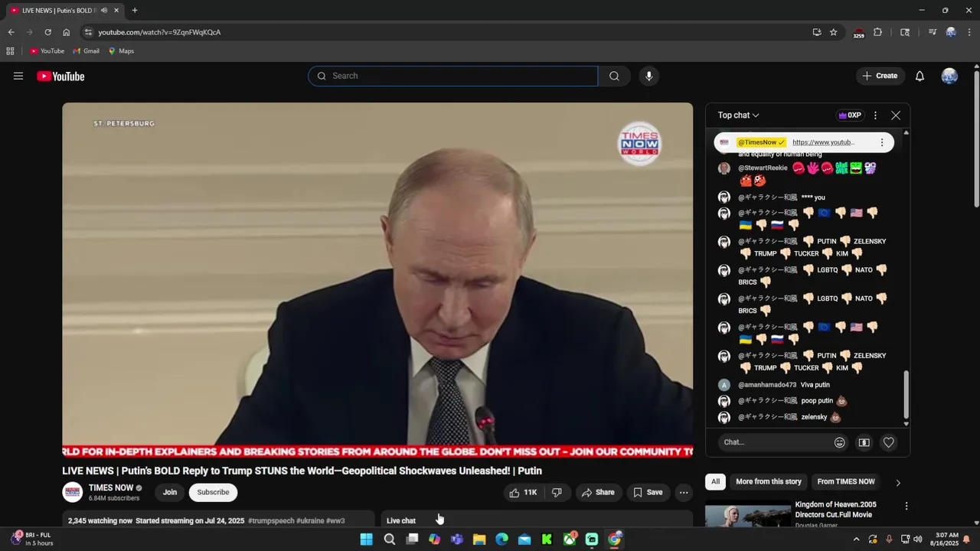Open browser home page
The height and width of the screenshot is (551, 980).
(x=66, y=32)
